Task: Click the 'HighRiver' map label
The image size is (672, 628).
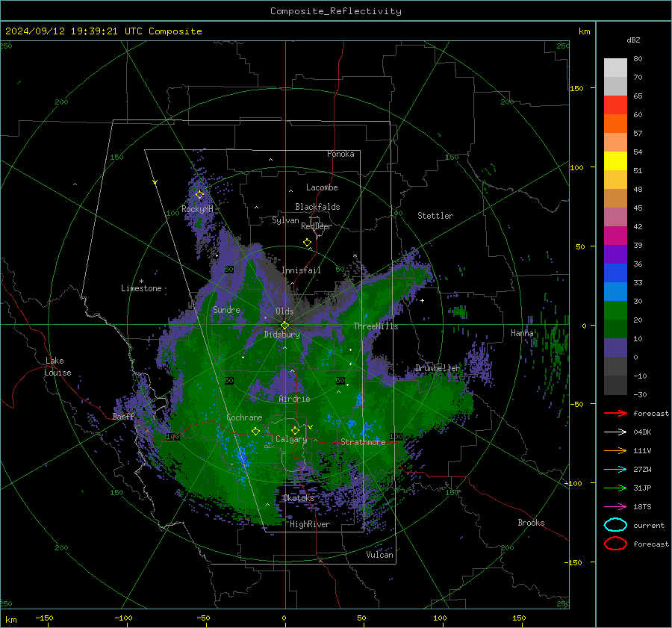Action: coord(310,524)
